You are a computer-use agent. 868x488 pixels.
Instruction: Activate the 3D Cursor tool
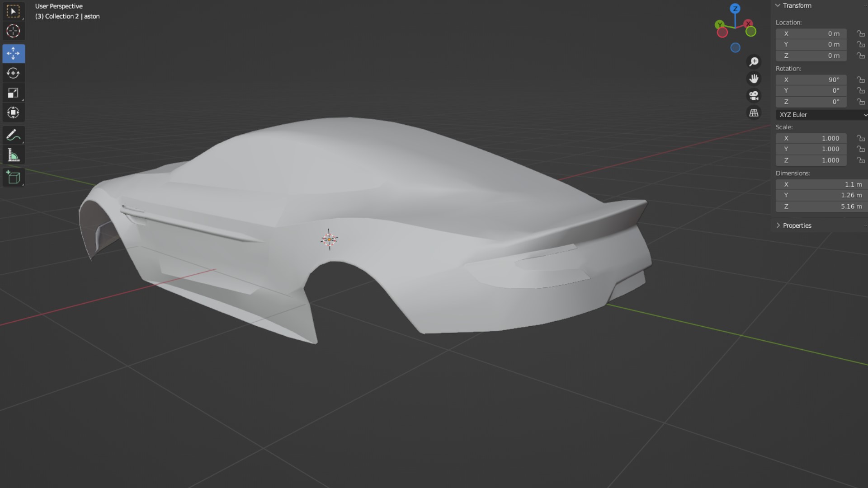13,31
